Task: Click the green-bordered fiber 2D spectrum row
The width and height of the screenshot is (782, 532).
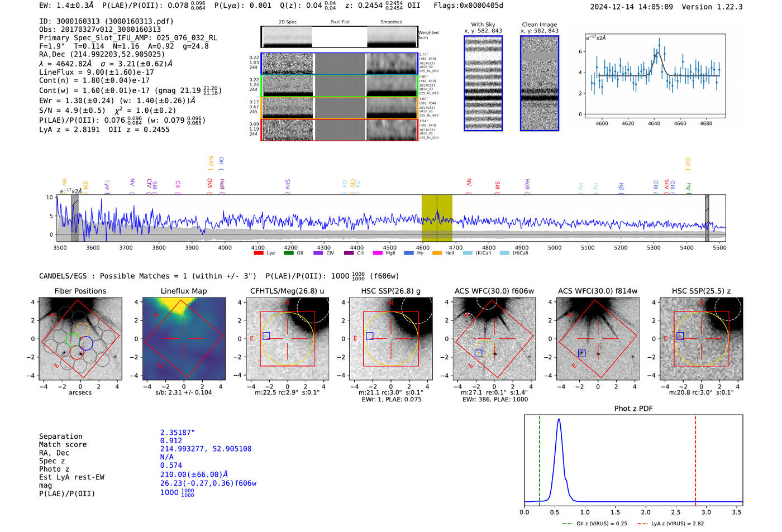Action: click(x=340, y=86)
